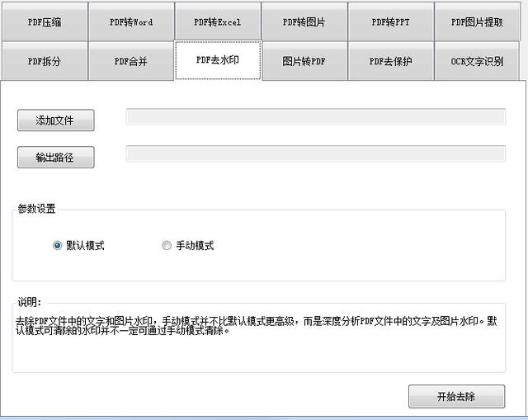Click the output path field beside 输出路径
The image size is (528, 420).
(x=315, y=153)
